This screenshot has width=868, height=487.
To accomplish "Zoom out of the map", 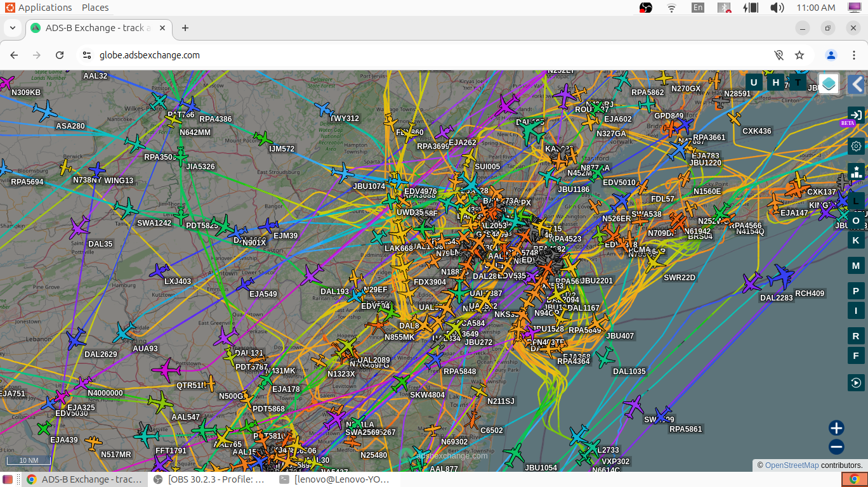I will coord(836,447).
